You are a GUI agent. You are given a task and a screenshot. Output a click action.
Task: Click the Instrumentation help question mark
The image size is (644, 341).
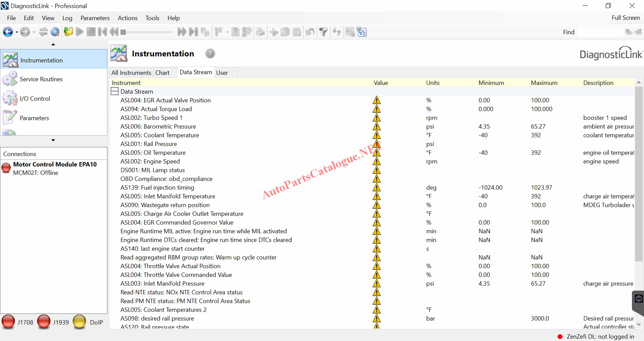click(x=210, y=54)
